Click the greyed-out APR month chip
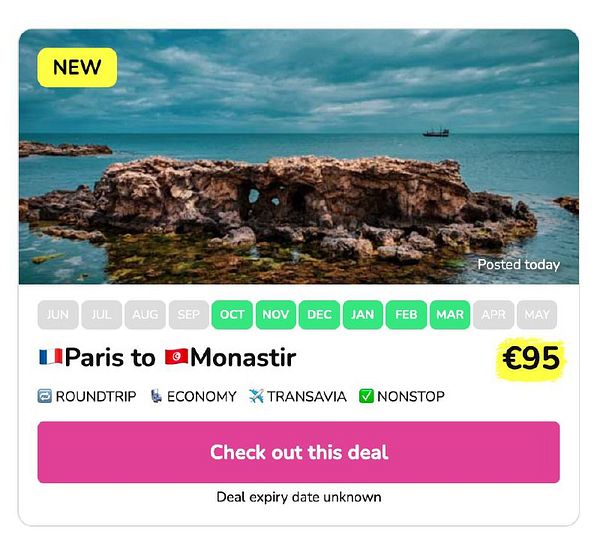The width and height of the screenshot is (600, 542). click(x=494, y=315)
